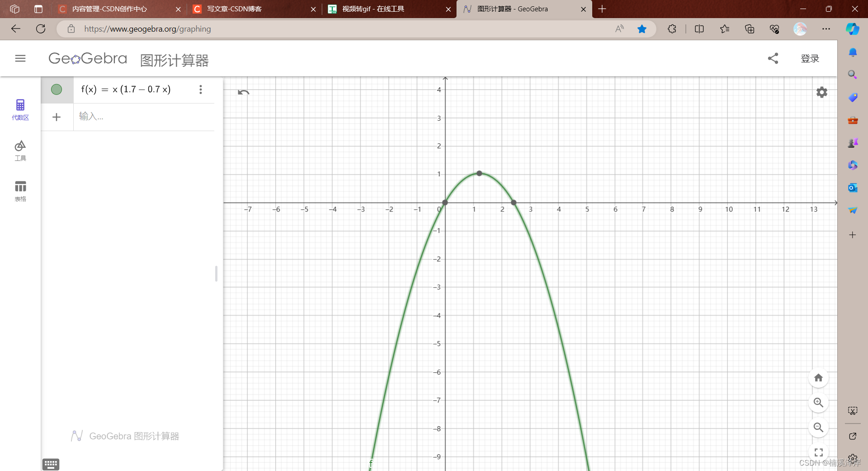Screen dimensions: 868x471
Task: Zoom out on the graph
Action: [818, 427]
